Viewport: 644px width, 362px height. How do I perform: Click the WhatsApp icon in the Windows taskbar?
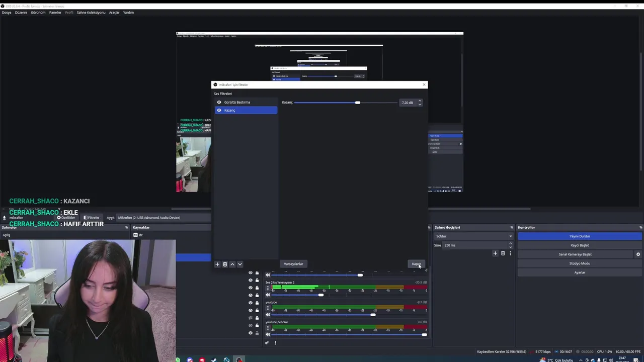pyautogui.click(x=178, y=359)
